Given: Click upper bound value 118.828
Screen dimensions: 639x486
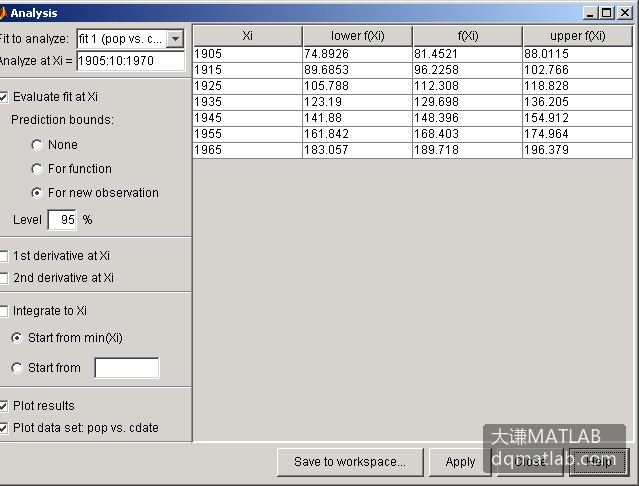Looking at the screenshot, I should coord(577,86).
